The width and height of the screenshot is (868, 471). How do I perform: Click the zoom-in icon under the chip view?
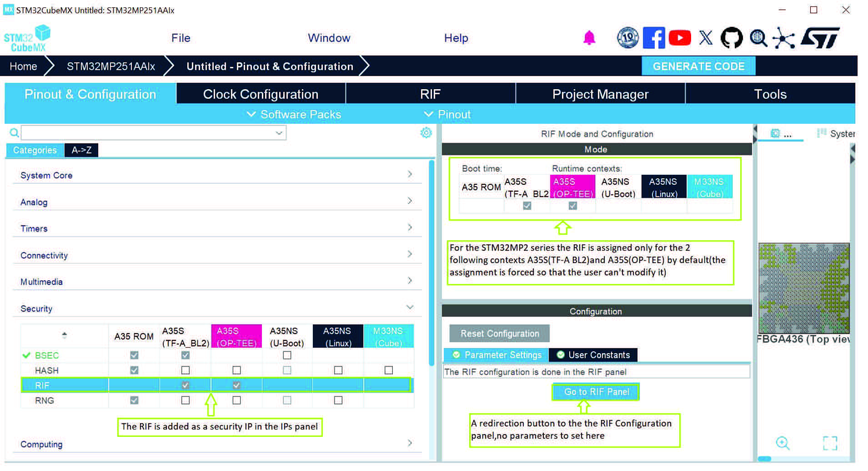tap(783, 443)
